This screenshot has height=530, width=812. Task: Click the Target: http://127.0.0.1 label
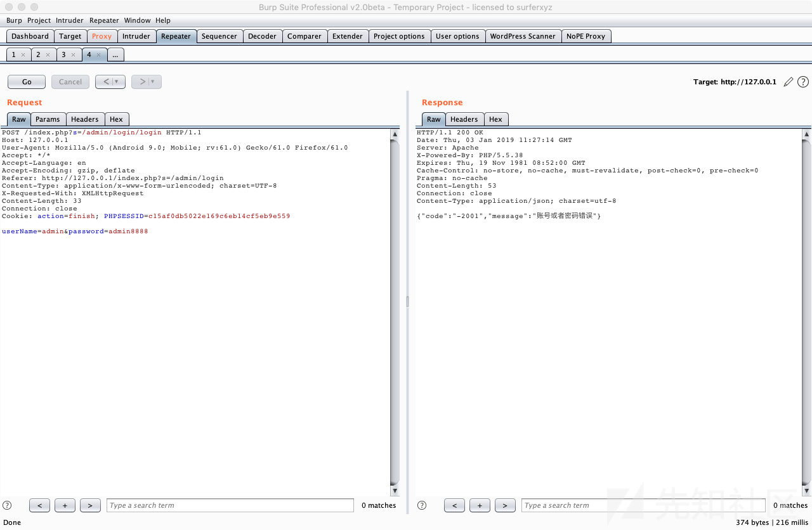click(x=735, y=82)
